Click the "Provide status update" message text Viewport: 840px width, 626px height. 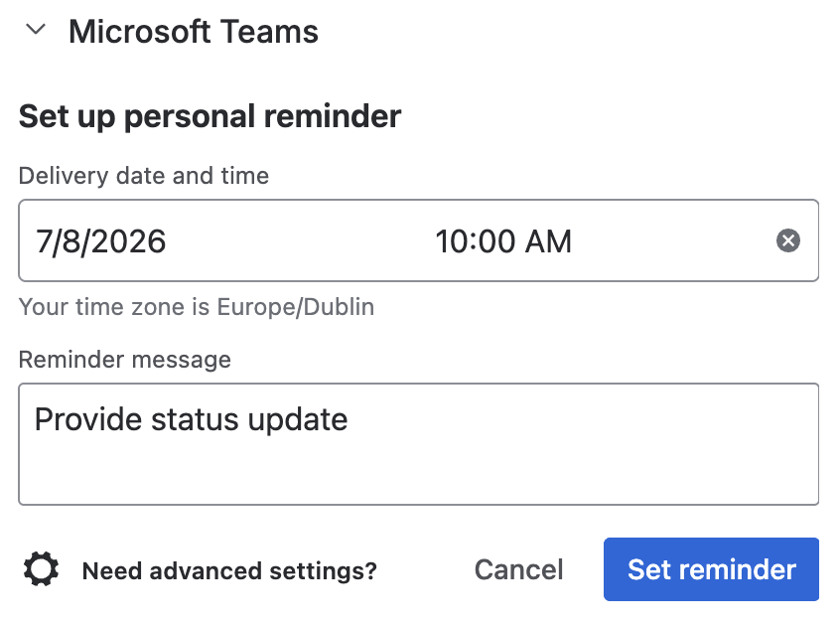tap(192, 419)
